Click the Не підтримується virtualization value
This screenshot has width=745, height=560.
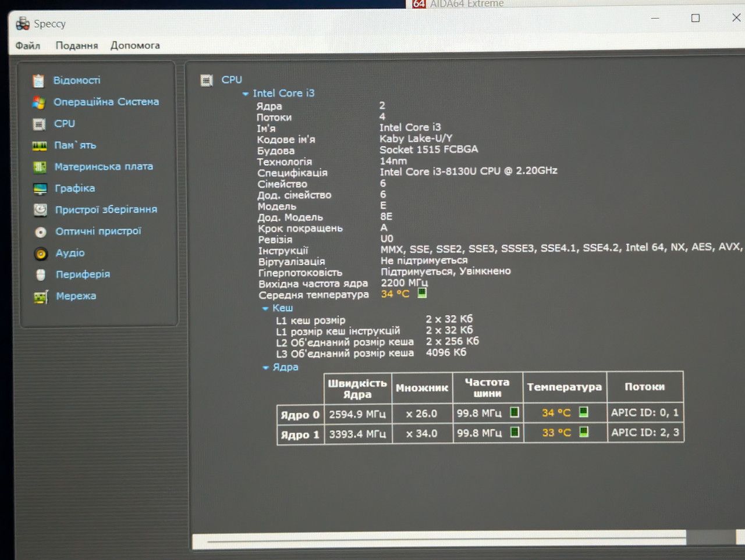pos(424,261)
